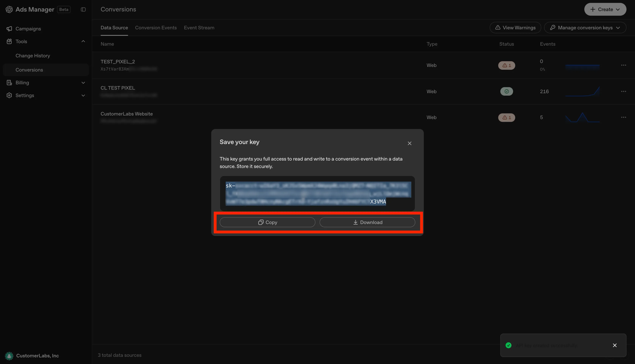
Task: Click the 3 total data sources text
Action: [x=119, y=355]
